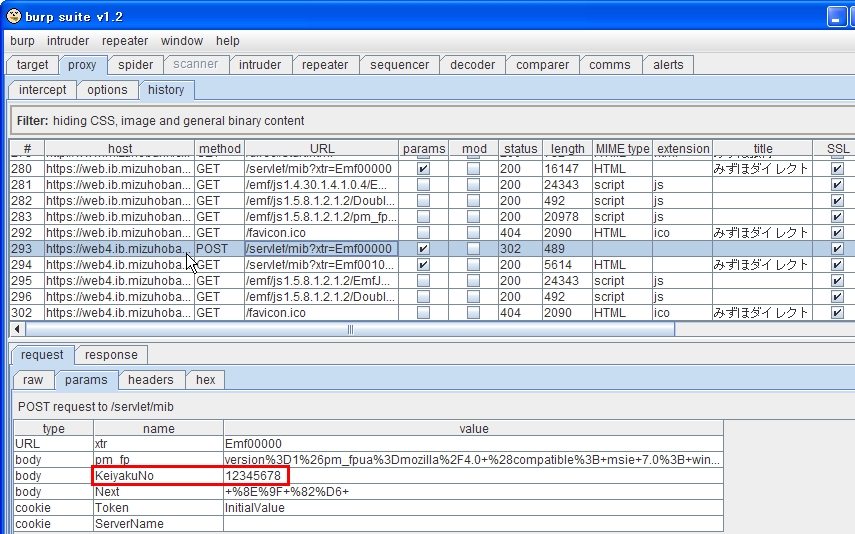Switch to the spider tab
The width and height of the screenshot is (855, 534).
[135, 65]
